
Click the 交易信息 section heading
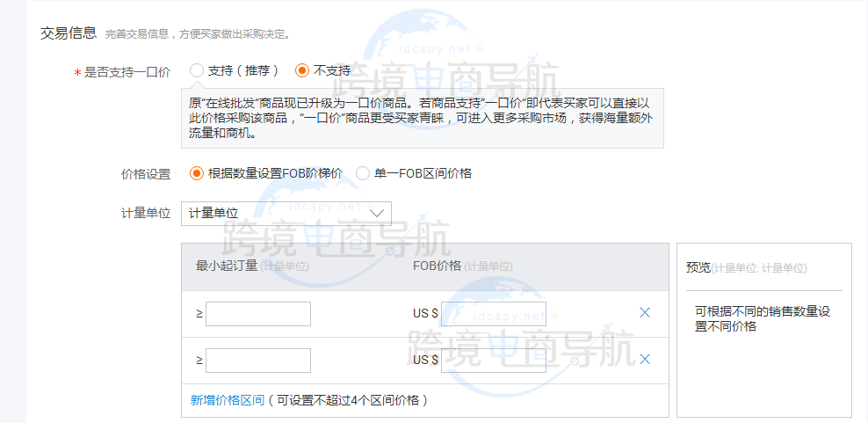(x=69, y=33)
